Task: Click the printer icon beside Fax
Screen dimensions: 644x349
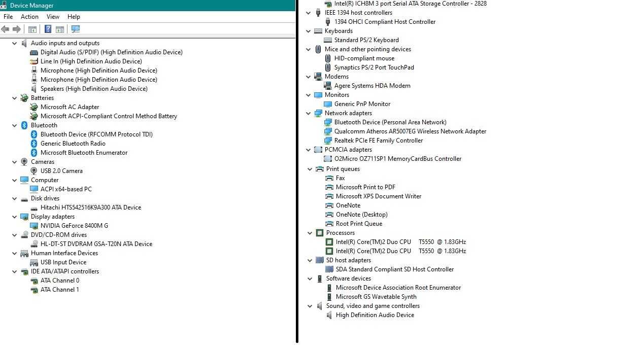Action: 329,178
